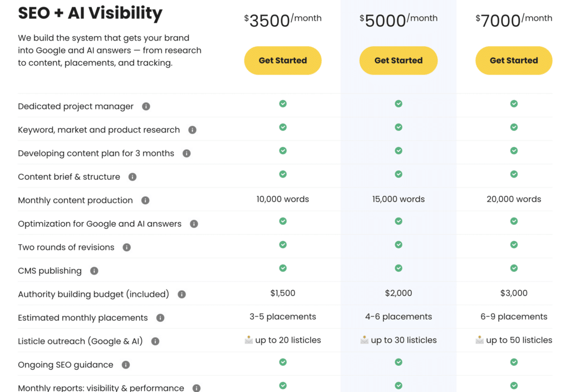Image resolution: width=570 pixels, height=392 pixels.
Task: Click envelope icon next to up to 50 listicles
Action: 479,340
